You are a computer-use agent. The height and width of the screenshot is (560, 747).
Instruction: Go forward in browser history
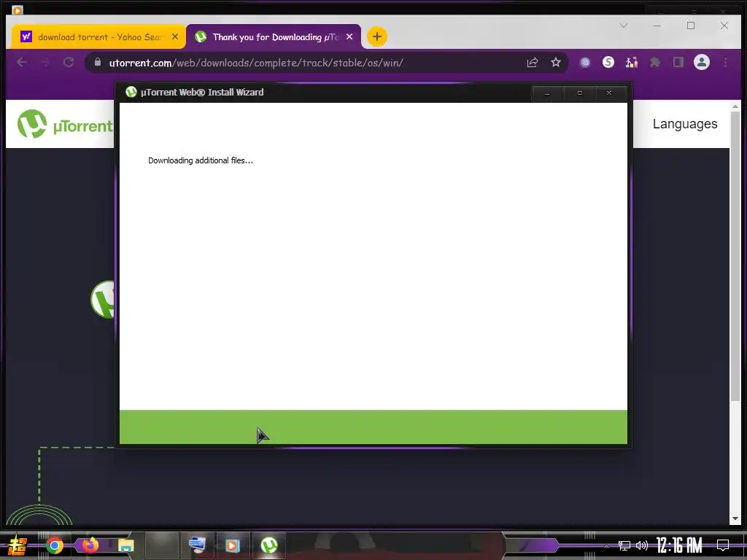[45, 63]
